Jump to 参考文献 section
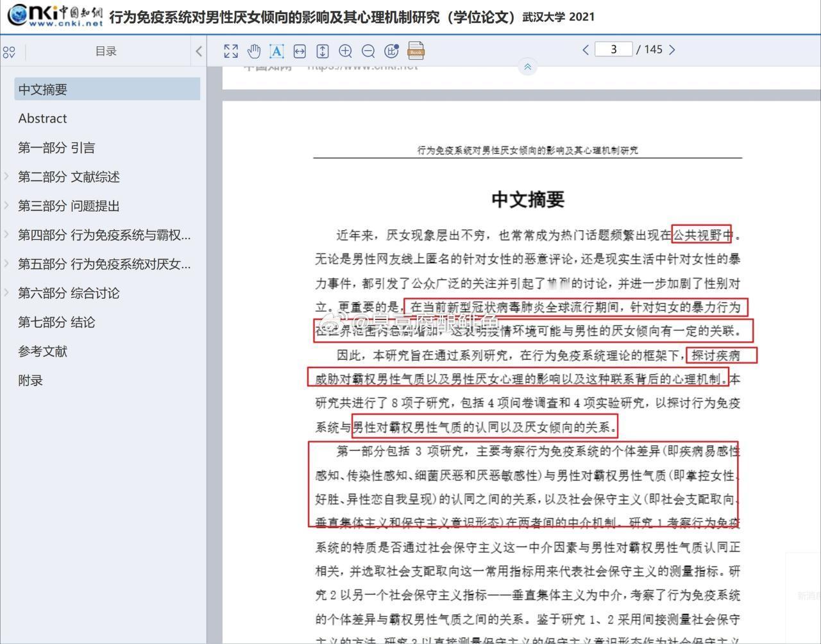The height and width of the screenshot is (644, 821). 42,351
